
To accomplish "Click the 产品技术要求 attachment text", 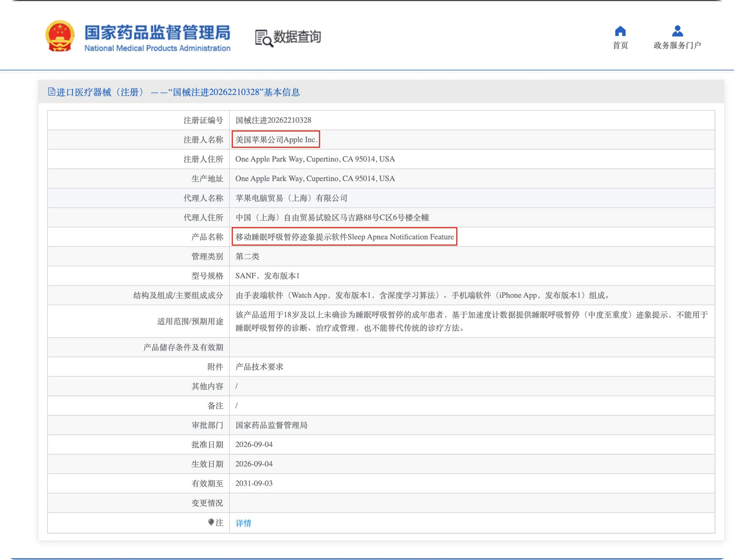I will point(259,367).
